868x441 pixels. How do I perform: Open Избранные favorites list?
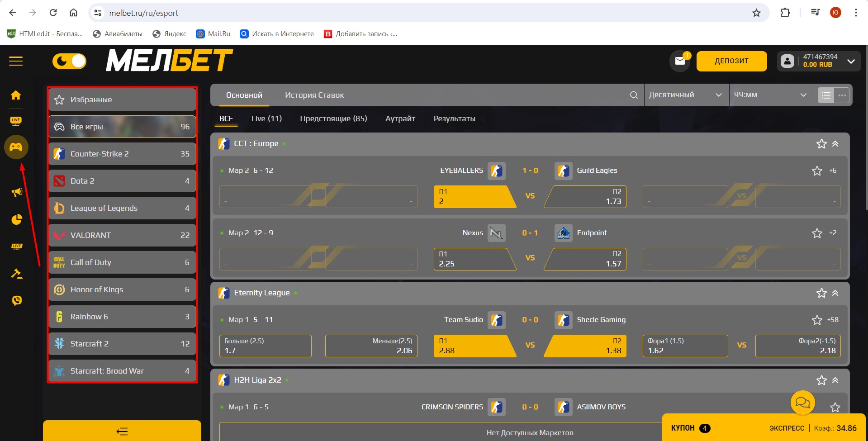click(x=122, y=100)
